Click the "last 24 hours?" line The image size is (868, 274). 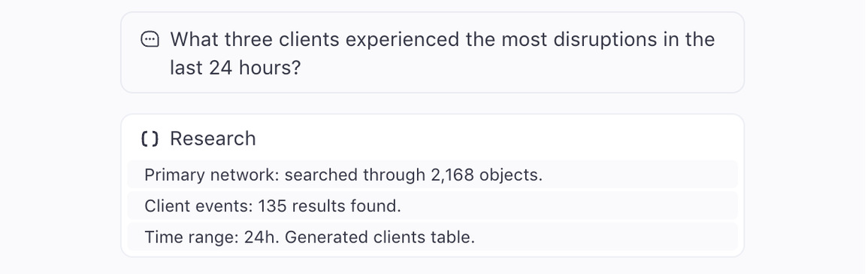pos(235,68)
